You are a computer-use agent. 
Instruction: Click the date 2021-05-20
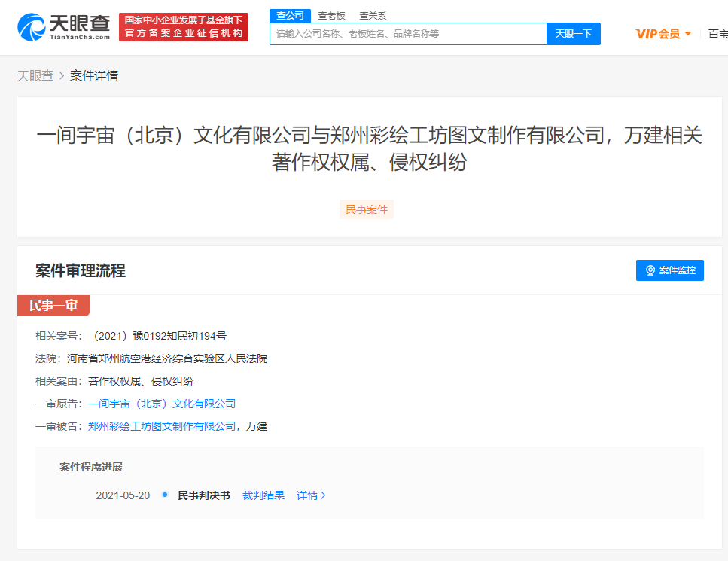(x=123, y=495)
